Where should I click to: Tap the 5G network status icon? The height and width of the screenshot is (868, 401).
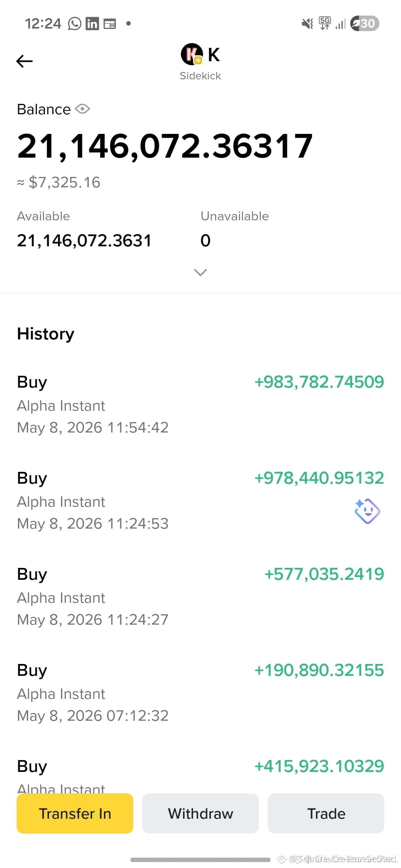click(325, 23)
